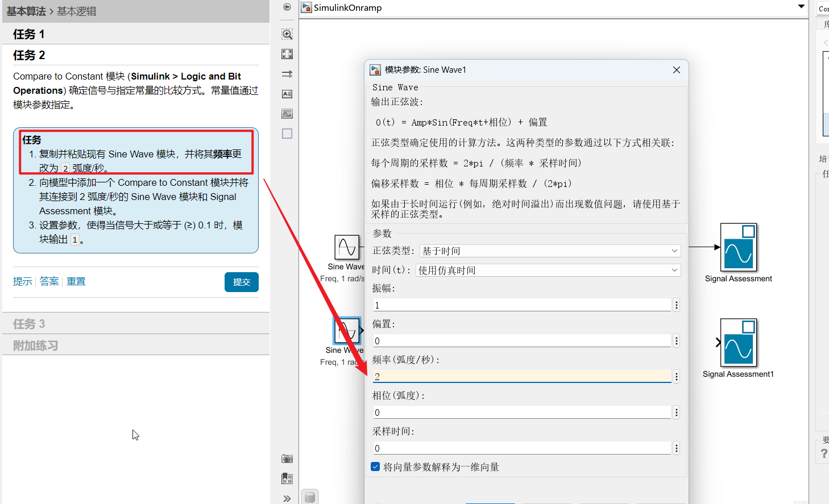
Task: Open the SimulinkOnramp breadcrumb dropdown arrow
Action: click(x=801, y=7)
